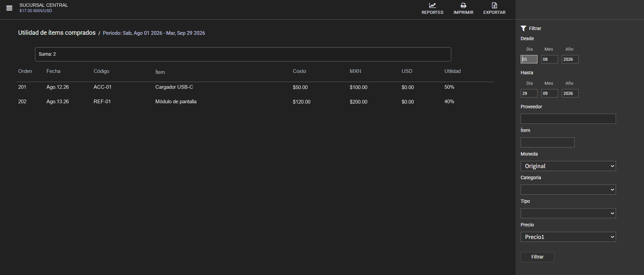Image resolution: width=644 pixels, height=275 pixels.
Task: Open the Tipo dropdown
Action: pyautogui.click(x=568, y=213)
